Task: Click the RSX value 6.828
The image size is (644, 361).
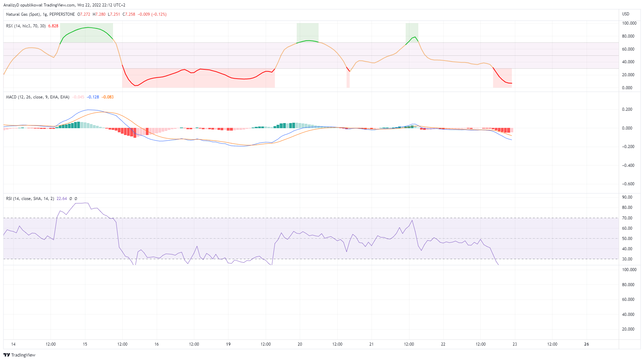Action: click(x=53, y=26)
